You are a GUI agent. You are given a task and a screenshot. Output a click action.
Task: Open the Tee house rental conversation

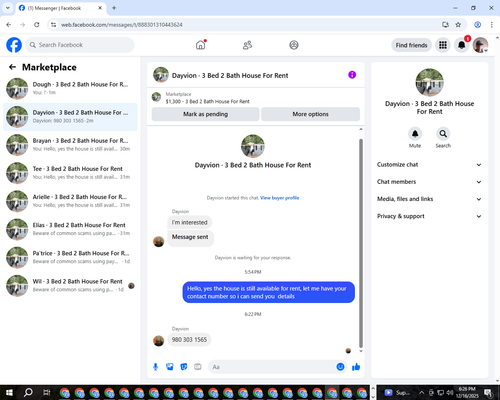coord(70,173)
